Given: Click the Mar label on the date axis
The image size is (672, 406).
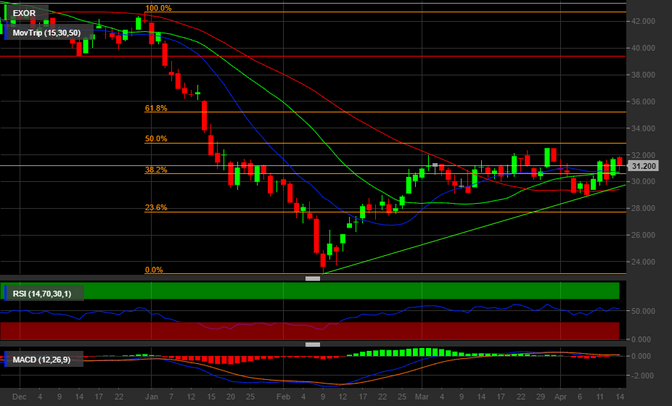Looking at the screenshot, I should [x=422, y=398].
